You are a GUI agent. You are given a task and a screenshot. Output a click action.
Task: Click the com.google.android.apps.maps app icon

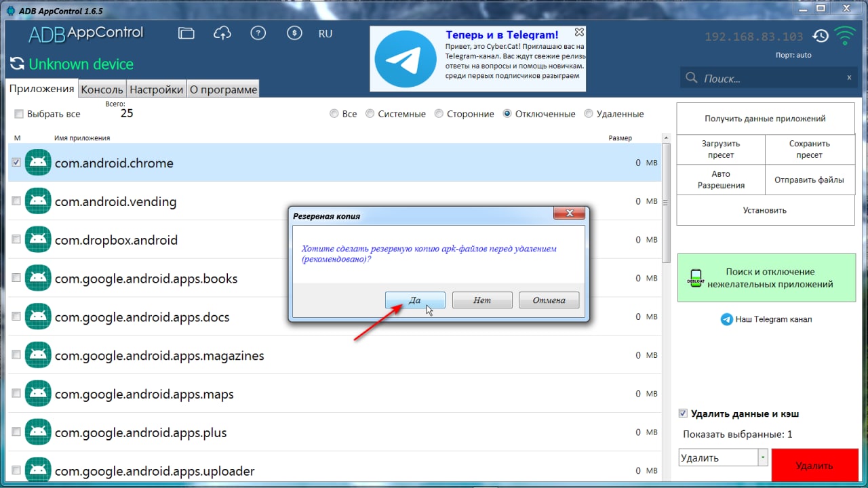(39, 394)
